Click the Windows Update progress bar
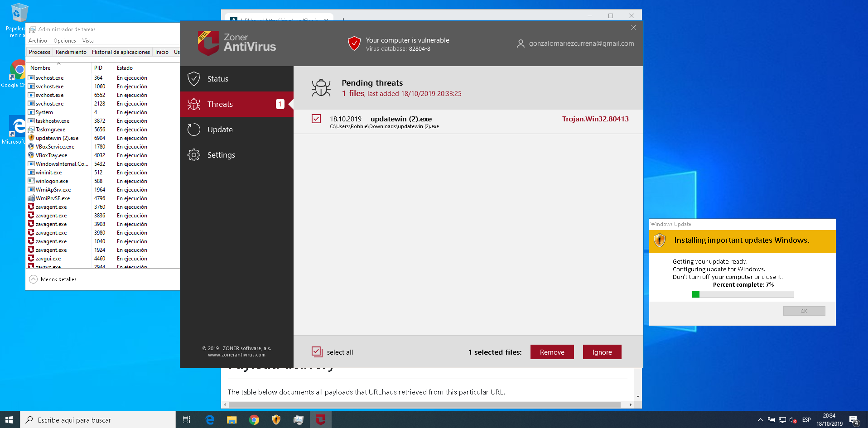This screenshot has width=868, height=428. pyautogui.click(x=743, y=294)
